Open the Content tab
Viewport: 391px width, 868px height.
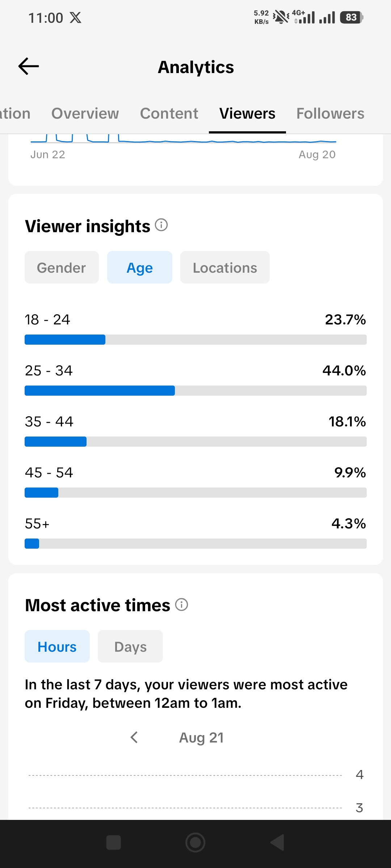click(x=169, y=114)
